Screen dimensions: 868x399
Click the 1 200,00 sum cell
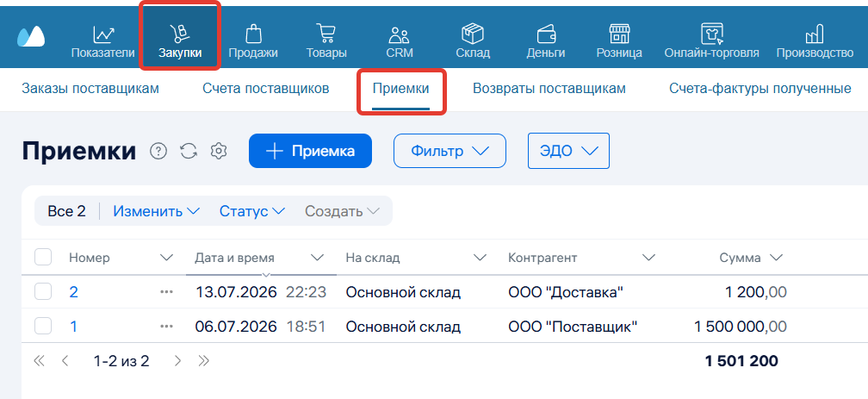(x=756, y=292)
